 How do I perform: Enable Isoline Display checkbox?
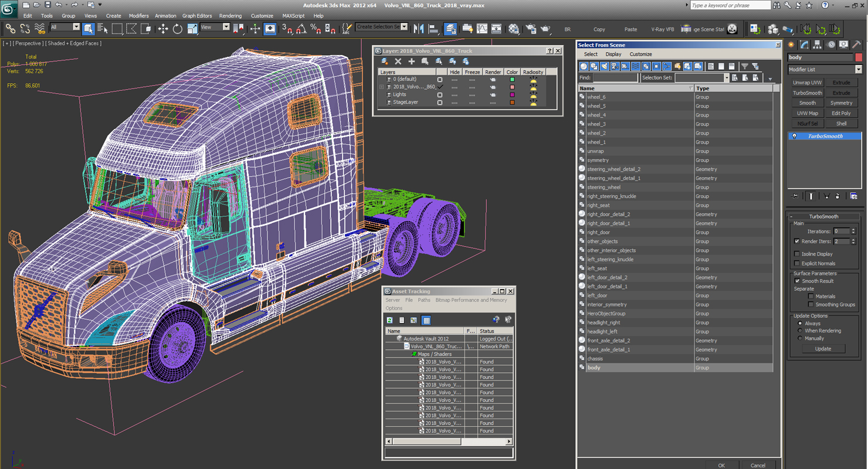pyautogui.click(x=796, y=254)
